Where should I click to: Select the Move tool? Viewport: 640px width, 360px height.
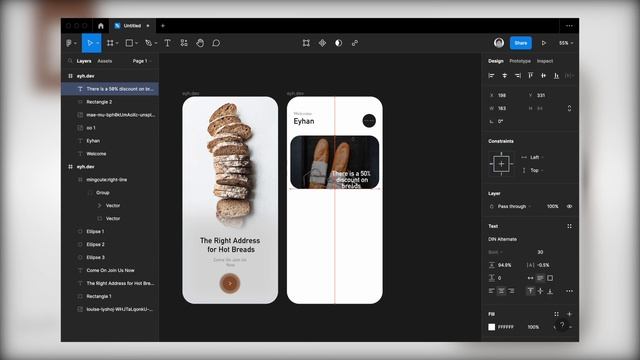click(x=90, y=43)
